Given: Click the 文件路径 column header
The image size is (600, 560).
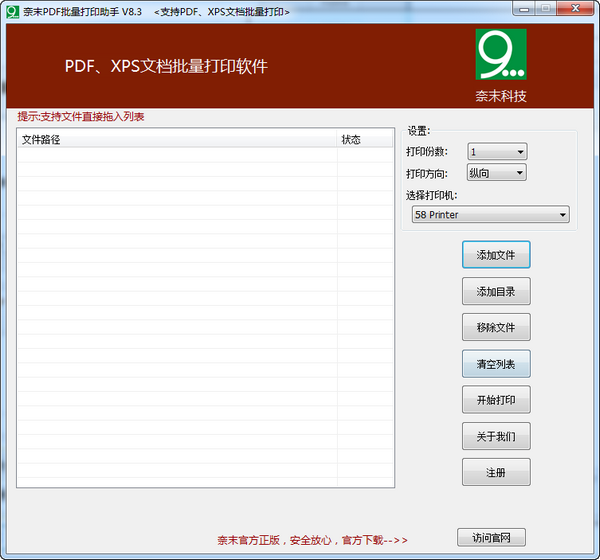Looking at the screenshot, I should [177, 140].
